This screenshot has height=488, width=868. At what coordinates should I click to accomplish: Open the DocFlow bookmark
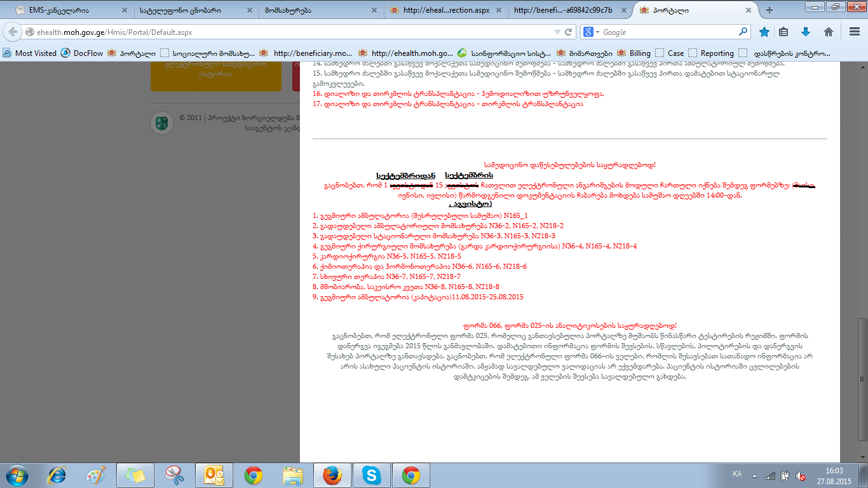pyautogui.click(x=82, y=53)
